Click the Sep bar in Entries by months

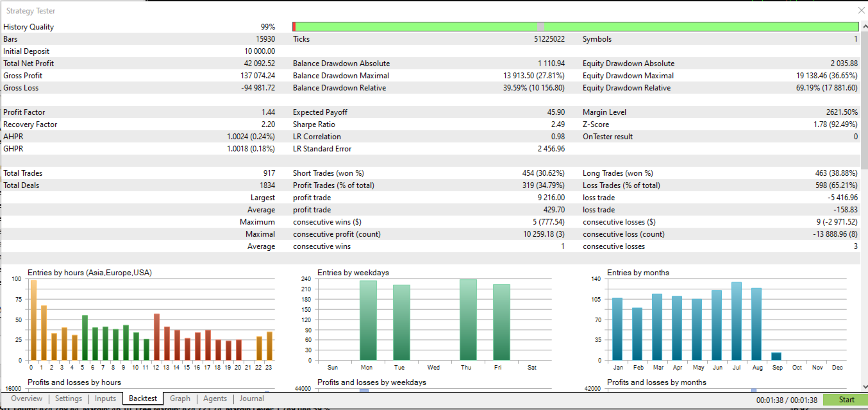click(776, 357)
